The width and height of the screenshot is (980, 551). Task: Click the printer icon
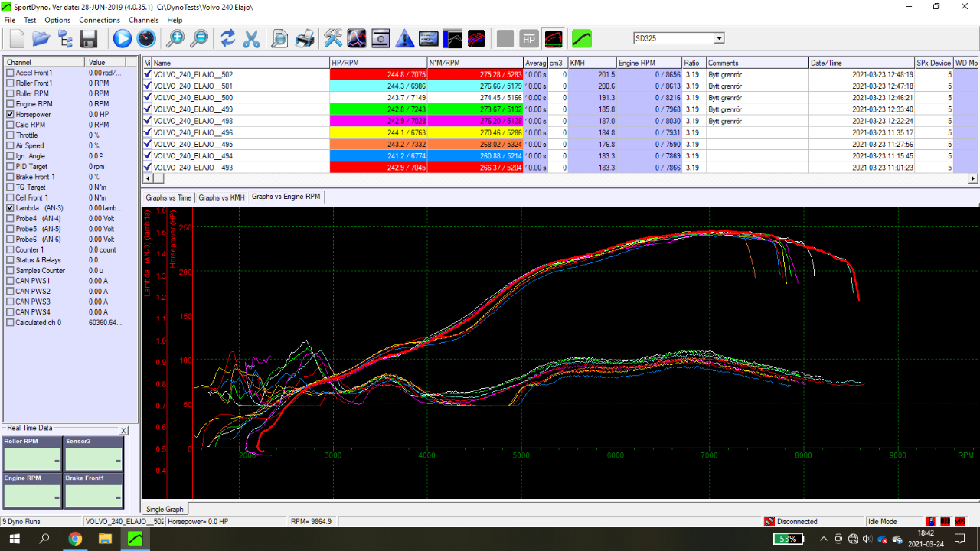(x=305, y=38)
